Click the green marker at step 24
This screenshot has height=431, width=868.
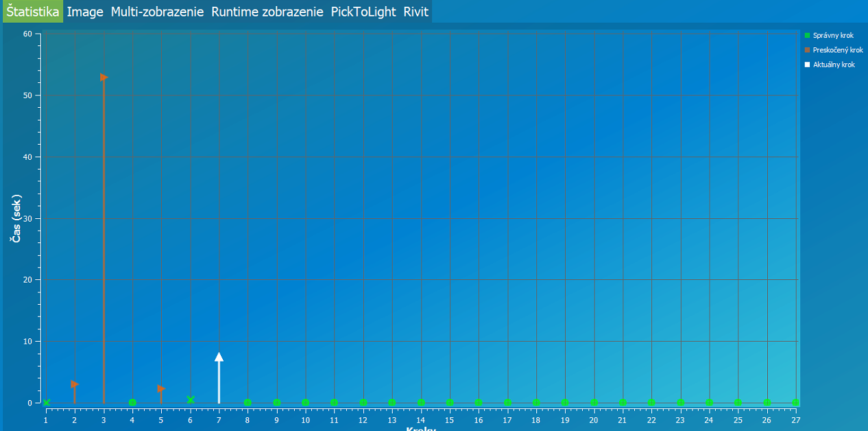point(710,403)
